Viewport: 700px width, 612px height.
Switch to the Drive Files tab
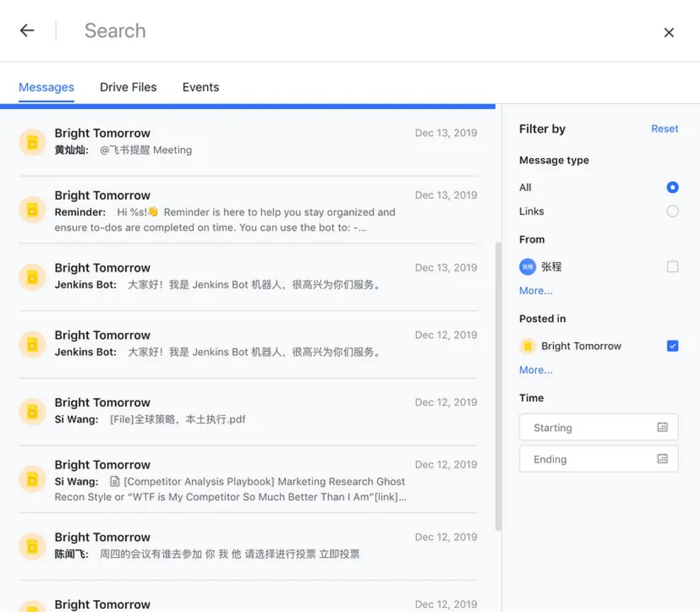128,88
